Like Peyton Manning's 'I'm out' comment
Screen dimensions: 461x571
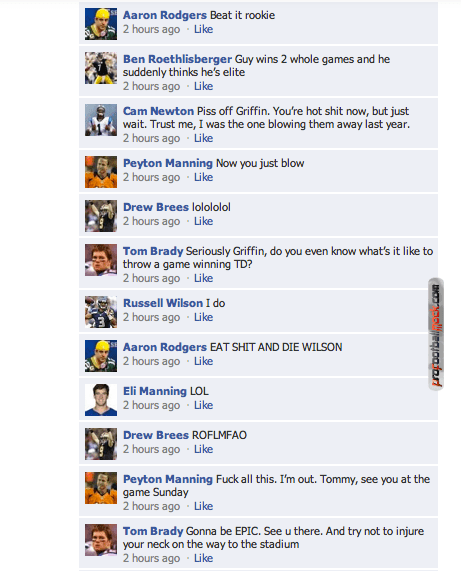[x=203, y=506]
